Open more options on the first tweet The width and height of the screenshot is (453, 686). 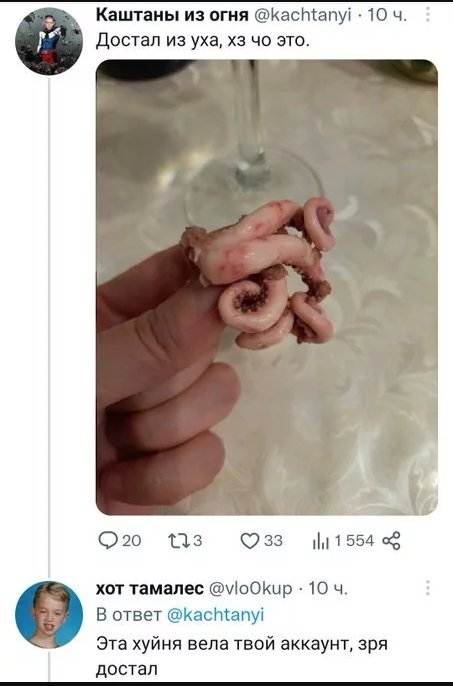[x=427, y=15]
